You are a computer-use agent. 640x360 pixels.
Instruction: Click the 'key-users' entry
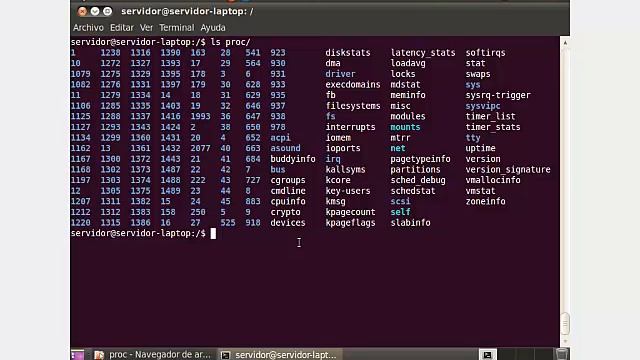[348, 191]
